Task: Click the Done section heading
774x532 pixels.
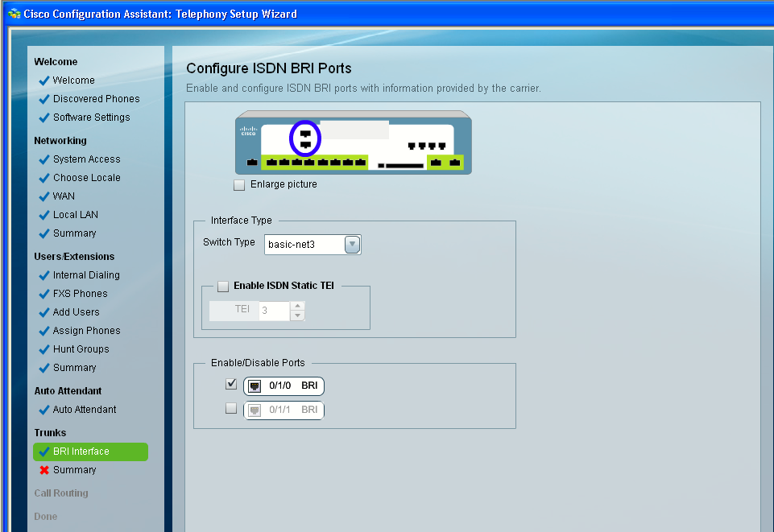Action: [x=45, y=517]
